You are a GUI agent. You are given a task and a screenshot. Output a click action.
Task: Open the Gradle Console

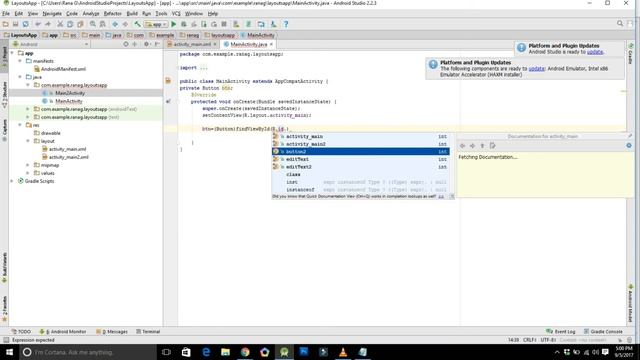[x=603, y=331]
